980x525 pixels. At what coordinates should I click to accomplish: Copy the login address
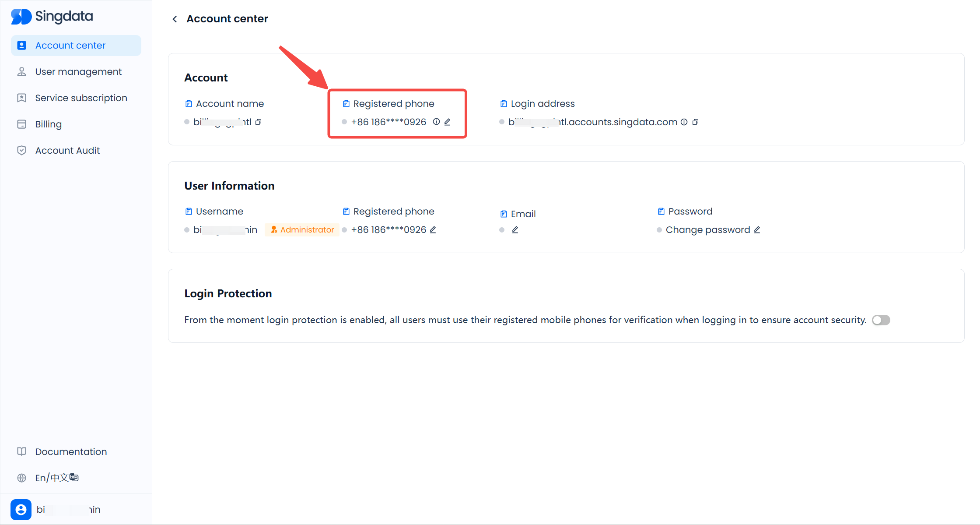[x=695, y=122]
